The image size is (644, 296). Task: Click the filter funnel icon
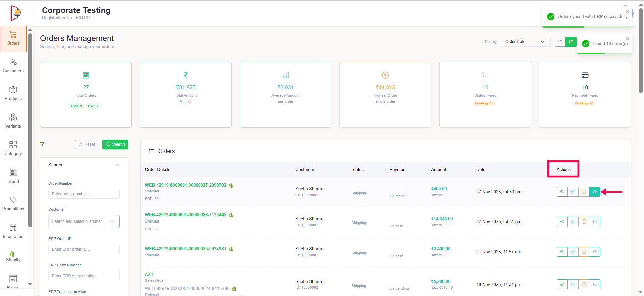[x=42, y=144]
